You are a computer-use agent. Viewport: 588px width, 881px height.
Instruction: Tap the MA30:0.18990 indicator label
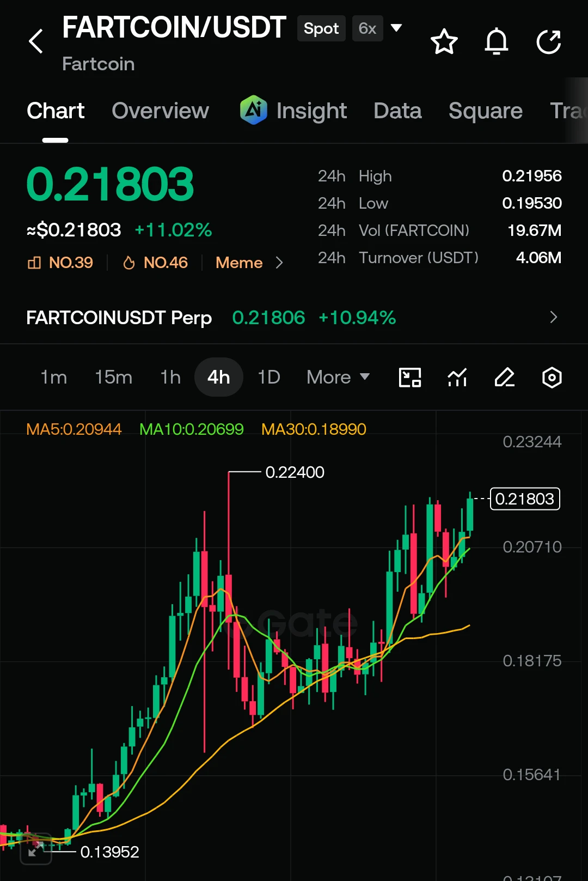tap(314, 429)
